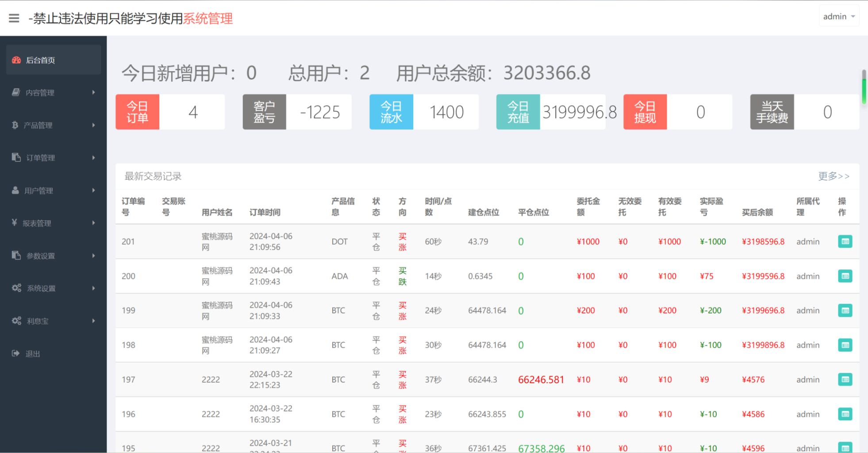This screenshot has width=868, height=453.
Task: Click the 更多>> link above the table
Action: tap(834, 176)
